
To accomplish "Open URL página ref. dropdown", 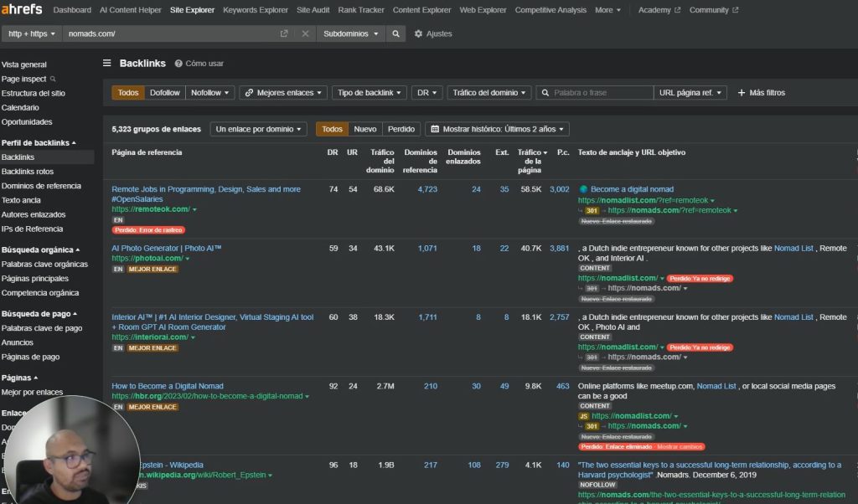I will [690, 93].
